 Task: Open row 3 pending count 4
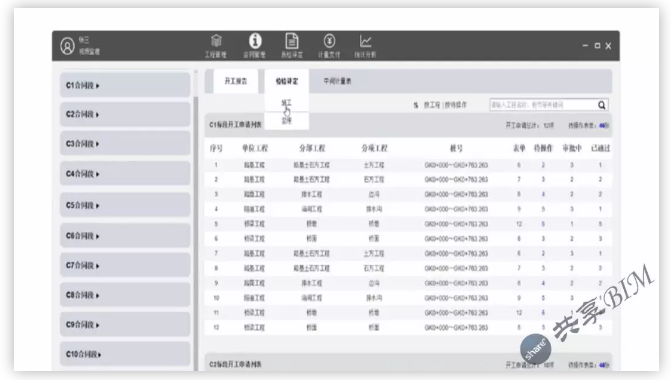[543, 194]
